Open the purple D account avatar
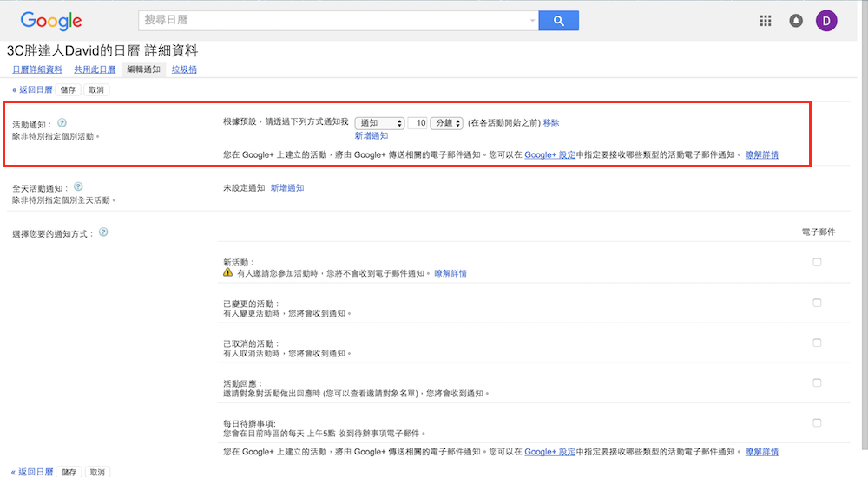The image size is (868, 477). coord(826,22)
